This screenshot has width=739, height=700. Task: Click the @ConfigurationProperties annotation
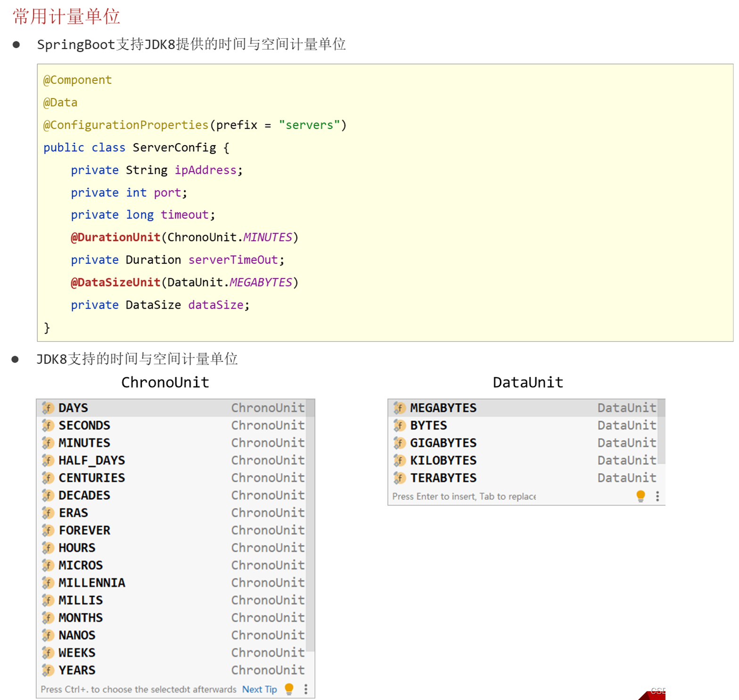click(126, 125)
